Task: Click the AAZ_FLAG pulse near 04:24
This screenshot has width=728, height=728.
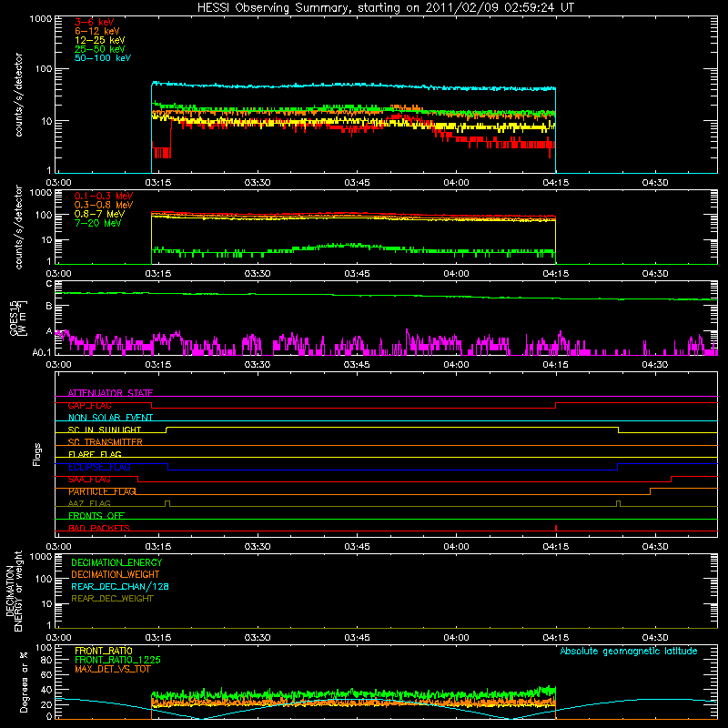Action: point(618,503)
